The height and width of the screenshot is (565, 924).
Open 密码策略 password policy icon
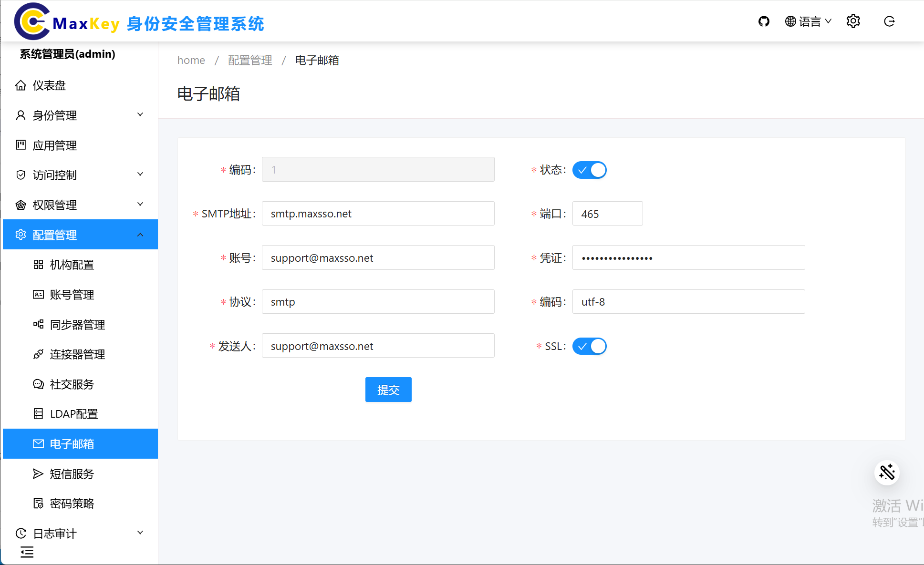(x=38, y=503)
